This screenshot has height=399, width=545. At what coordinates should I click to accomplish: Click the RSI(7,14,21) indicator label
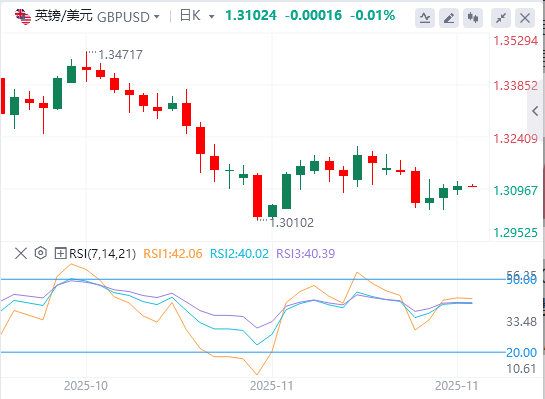(x=102, y=254)
